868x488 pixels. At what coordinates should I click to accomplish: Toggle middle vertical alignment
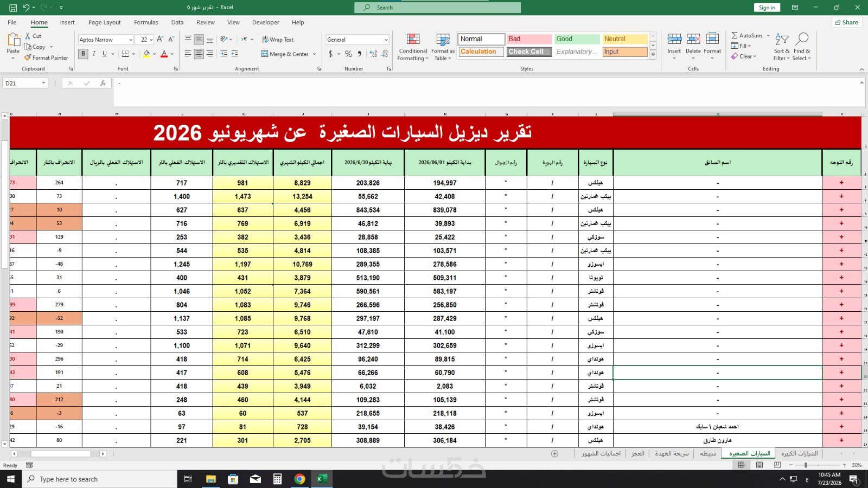click(199, 40)
